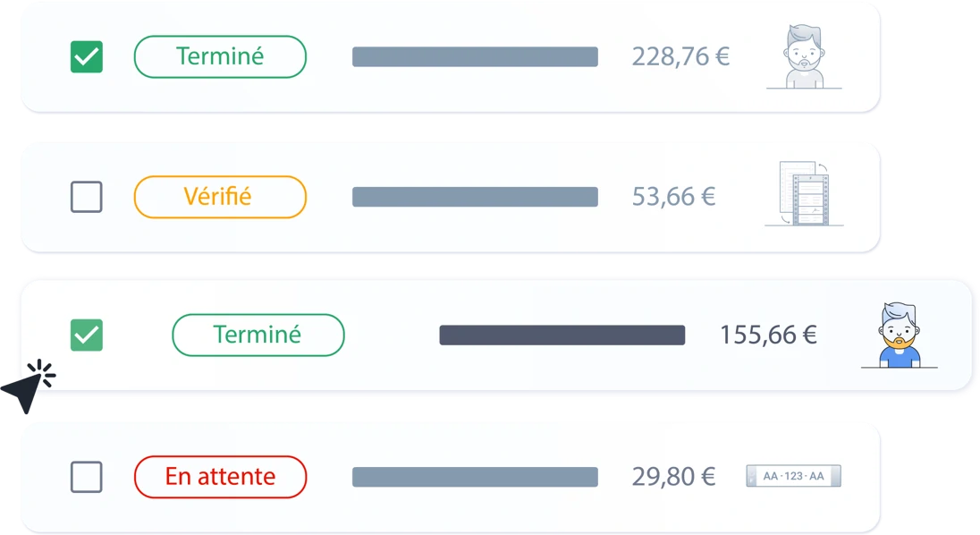
Task: Uncheck the green checkbox on the 155,66 € row
Action: coord(86,335)
